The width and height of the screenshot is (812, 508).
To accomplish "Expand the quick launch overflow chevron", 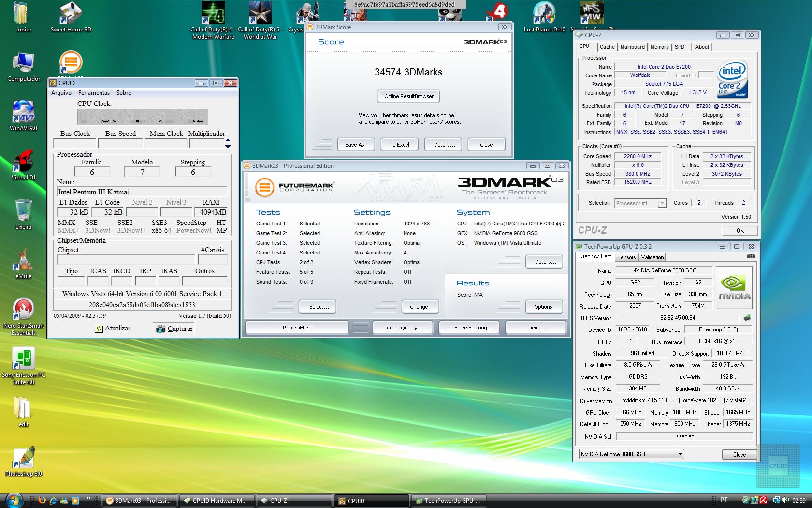I will (89, 498).
